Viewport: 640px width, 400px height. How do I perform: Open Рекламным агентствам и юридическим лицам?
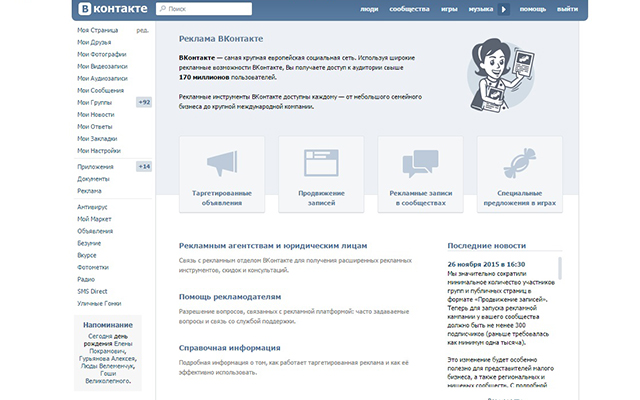click(273, 246)
